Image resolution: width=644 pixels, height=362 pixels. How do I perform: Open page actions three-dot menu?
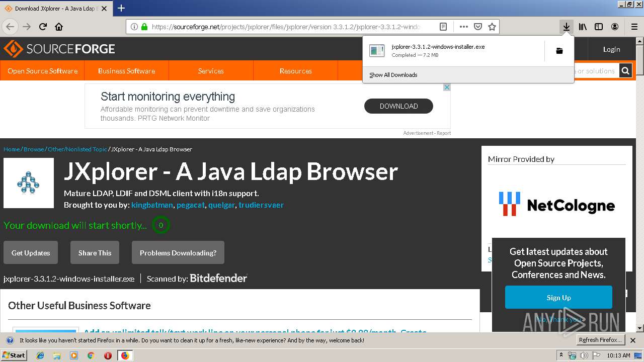click(463, 27)
